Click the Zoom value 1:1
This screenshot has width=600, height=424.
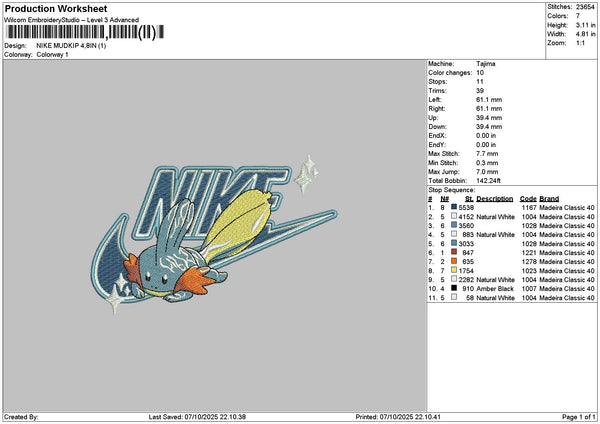point(580,43)
